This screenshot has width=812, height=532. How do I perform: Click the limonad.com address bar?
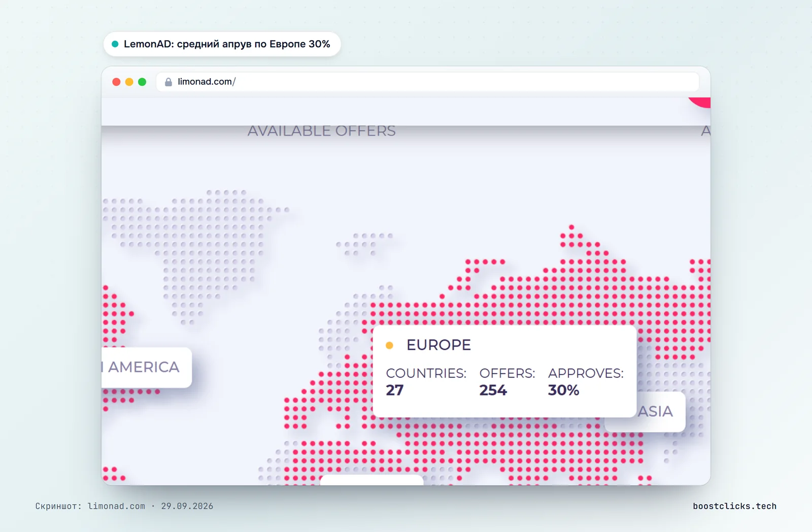tap(427, 82)
